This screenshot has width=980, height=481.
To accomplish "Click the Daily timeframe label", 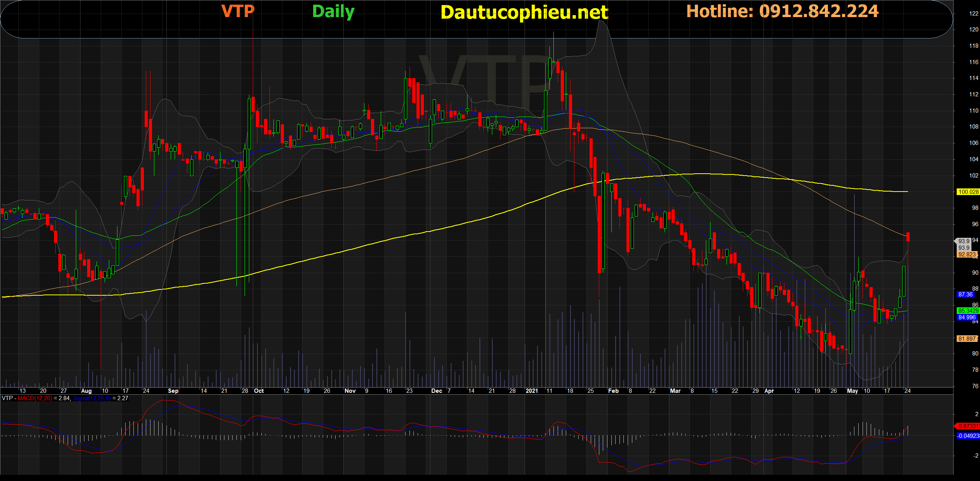I will 333,12.
